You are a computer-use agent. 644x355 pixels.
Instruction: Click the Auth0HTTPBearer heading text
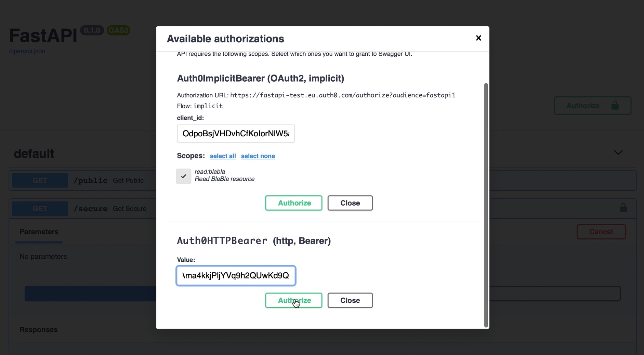point(254,241)
